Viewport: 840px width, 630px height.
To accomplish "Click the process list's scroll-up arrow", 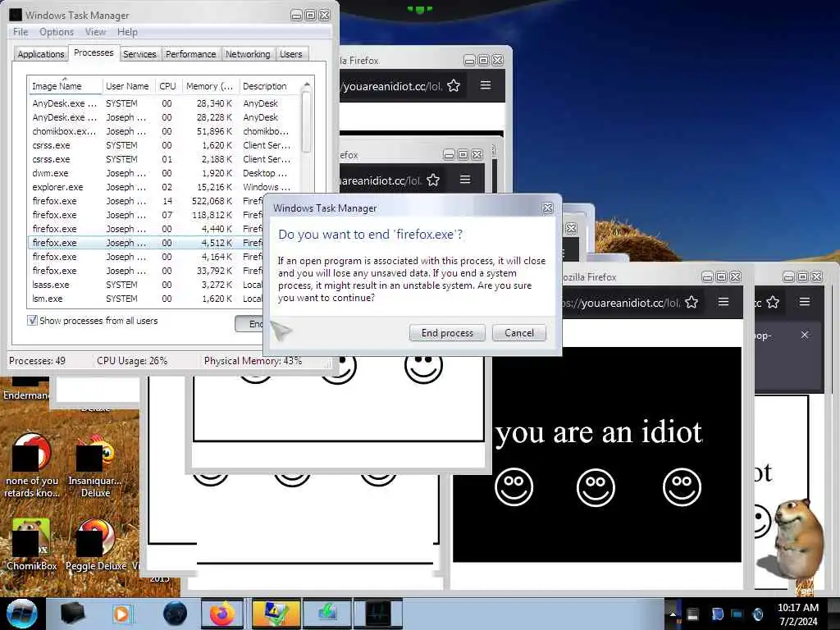I will (x=307, y=85).
